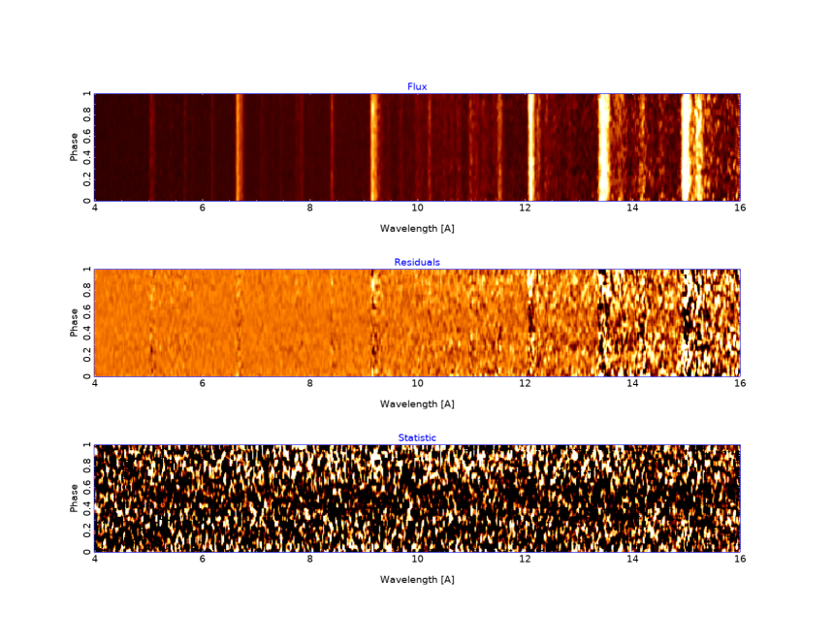Select tick label "14" on Statistic wavelength axis
The height and width of the screenshot is (644, 834).
[632, 560]
